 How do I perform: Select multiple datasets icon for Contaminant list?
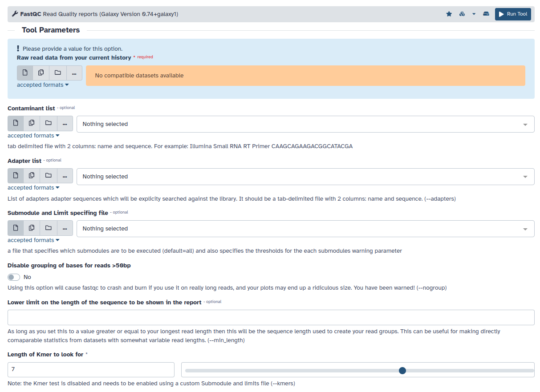click(x=32, y=123)
